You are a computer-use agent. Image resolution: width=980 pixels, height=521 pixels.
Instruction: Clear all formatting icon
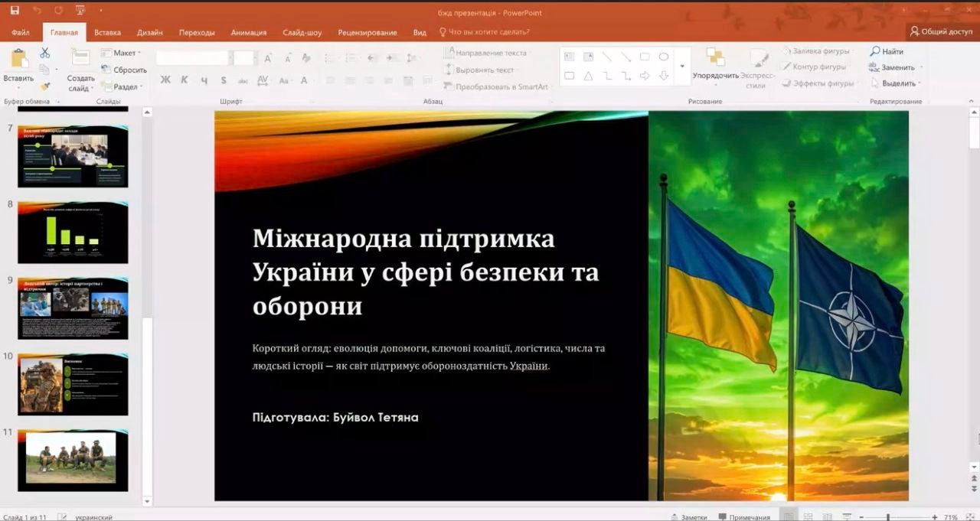point(306,58)
